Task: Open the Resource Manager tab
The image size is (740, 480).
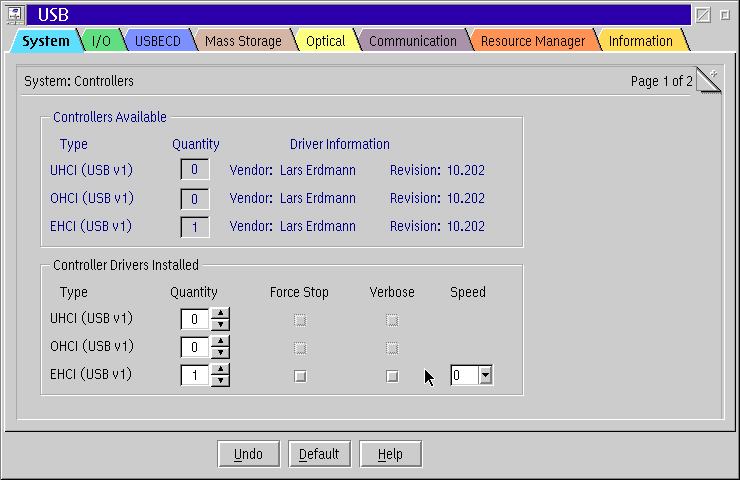Action: [x=533, y=41]
